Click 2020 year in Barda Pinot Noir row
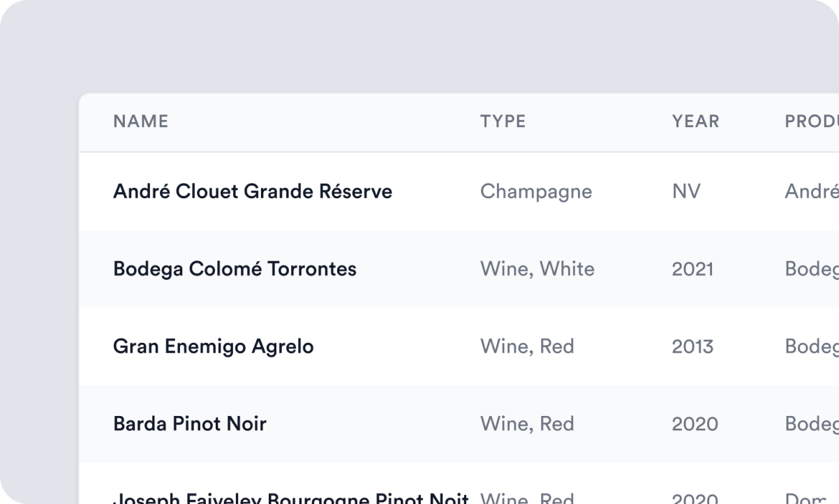The height and width of the screenshot is (504, 839). click(695, 424)
